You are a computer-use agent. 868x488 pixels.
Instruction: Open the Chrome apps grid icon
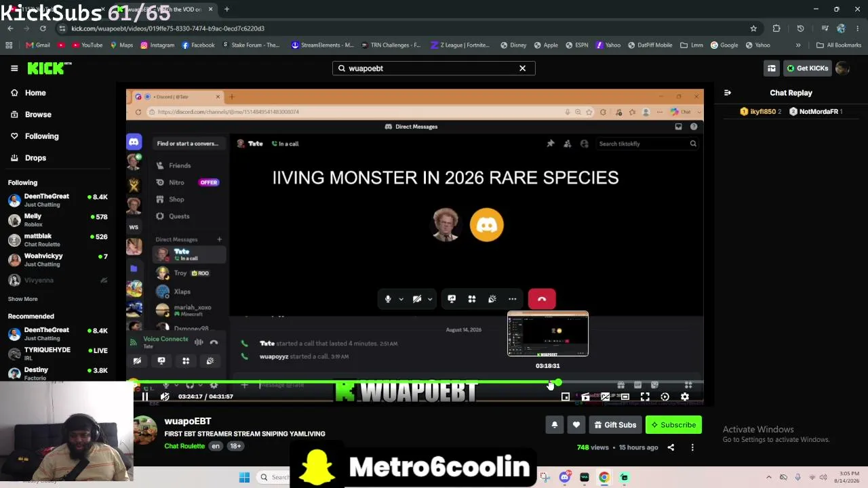coord(9,45)
